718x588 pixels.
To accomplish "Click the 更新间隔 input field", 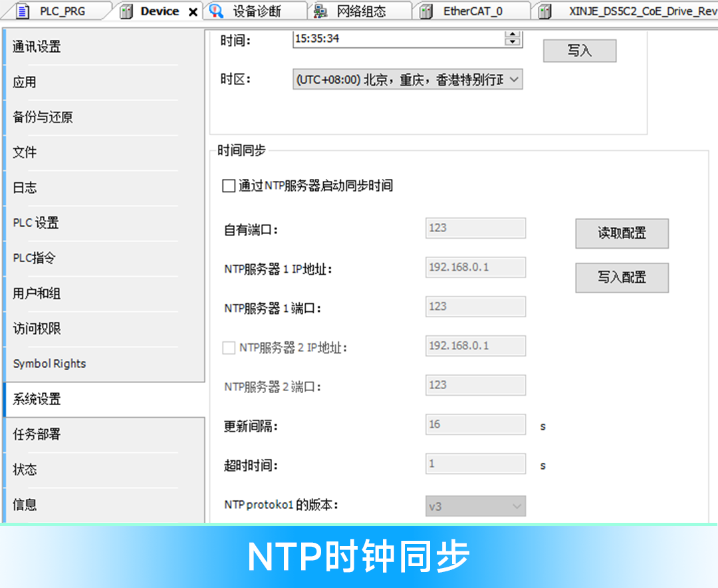I will (475, 424).
